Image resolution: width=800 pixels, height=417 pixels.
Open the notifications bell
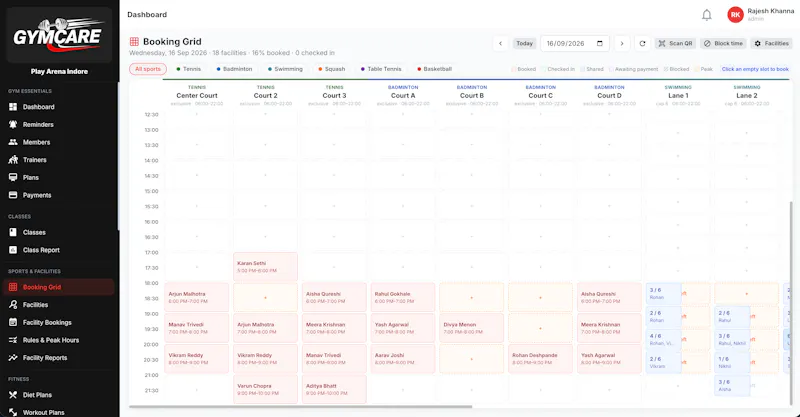707,15
